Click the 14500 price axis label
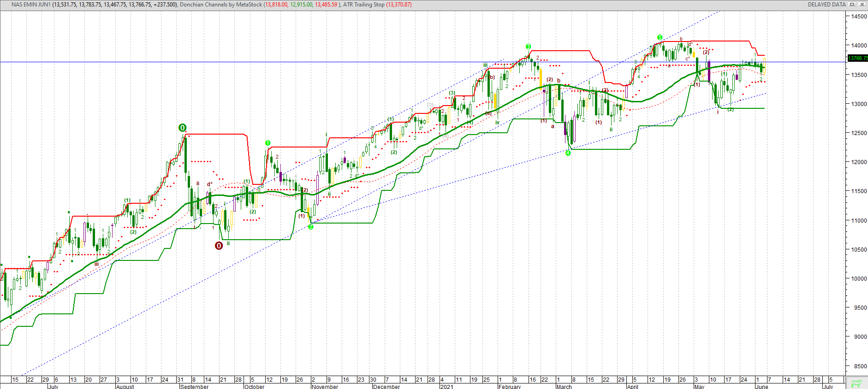 click(859, 16)
